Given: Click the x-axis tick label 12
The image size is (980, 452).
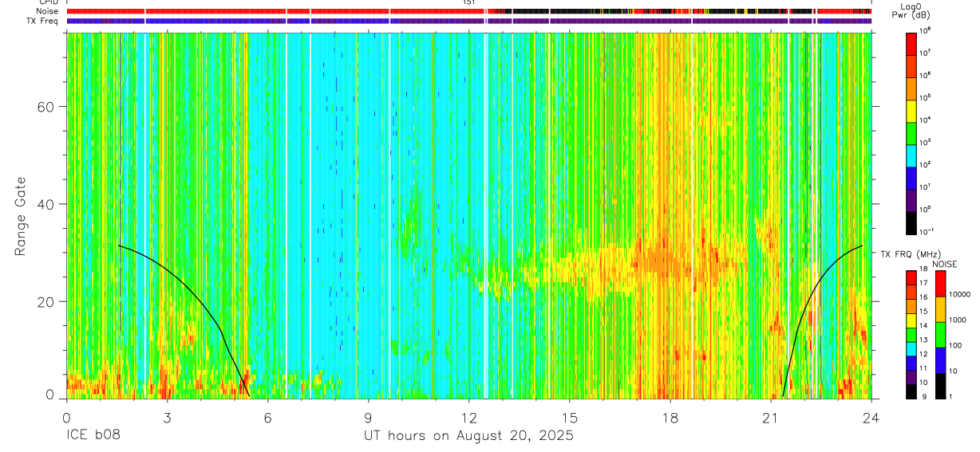Looking at the screenshot, I should [468, 417].
